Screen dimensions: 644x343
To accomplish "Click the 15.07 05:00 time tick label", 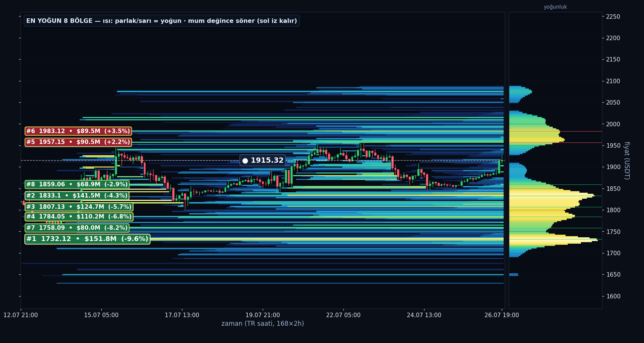I will pos(101,315).
